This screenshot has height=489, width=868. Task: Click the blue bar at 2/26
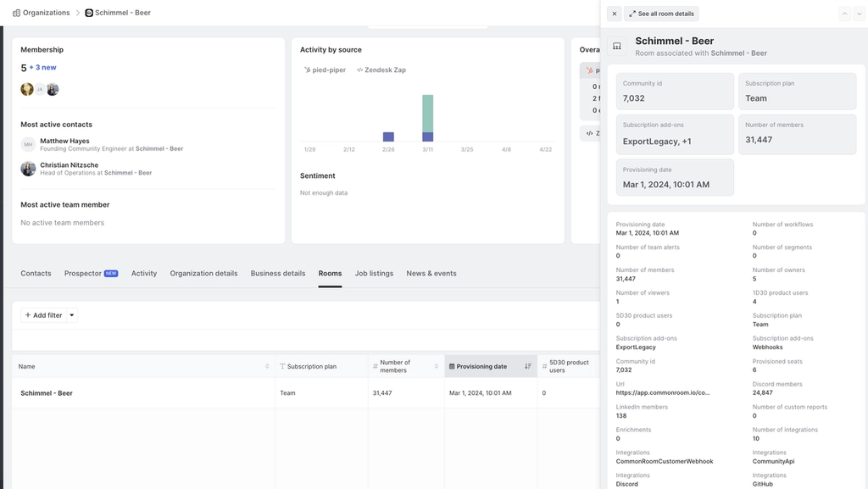pyautogui.click(x=388, y=136)
